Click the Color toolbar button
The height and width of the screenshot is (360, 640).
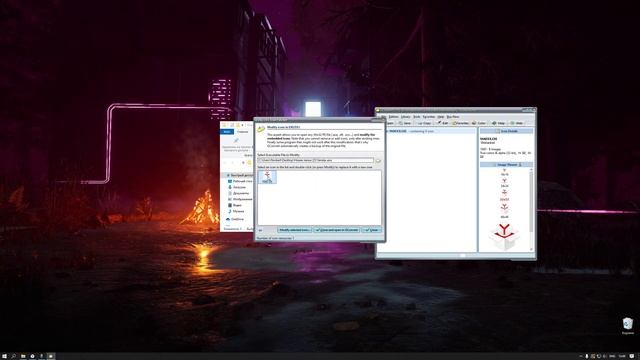(479, 123)
